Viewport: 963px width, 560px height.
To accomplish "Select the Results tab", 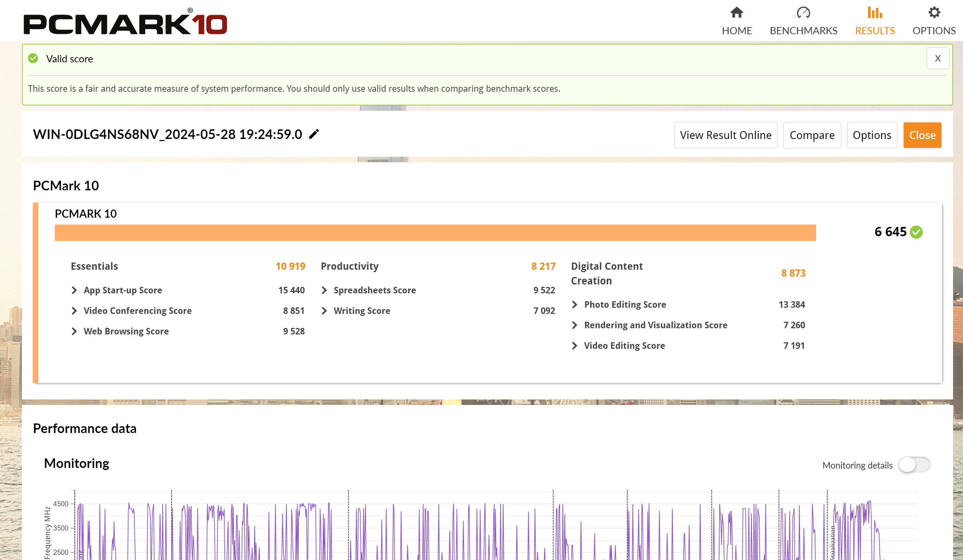I will [875, 21].
